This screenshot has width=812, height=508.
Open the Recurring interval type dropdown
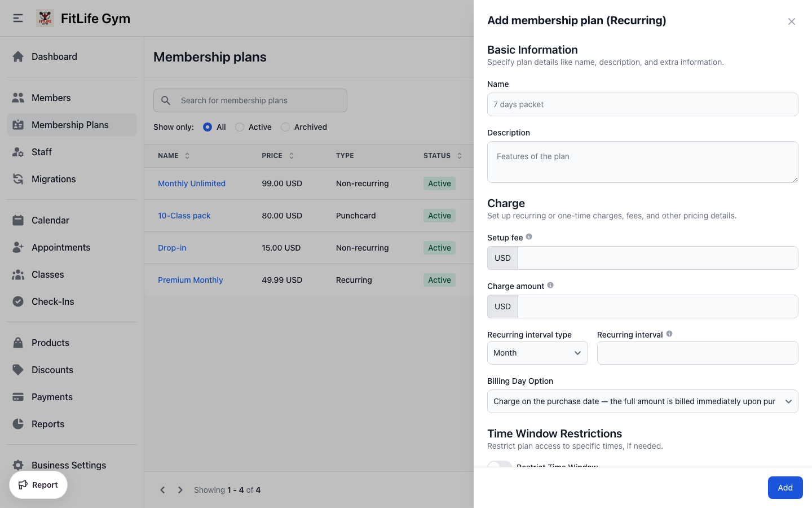click(x=537, y=353)
